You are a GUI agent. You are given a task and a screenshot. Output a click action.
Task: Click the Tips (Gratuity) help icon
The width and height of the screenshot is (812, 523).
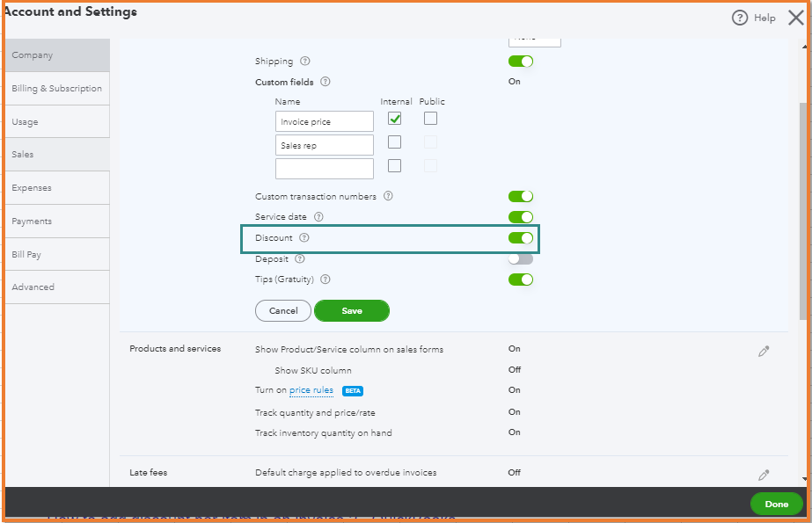pos(326,280)
